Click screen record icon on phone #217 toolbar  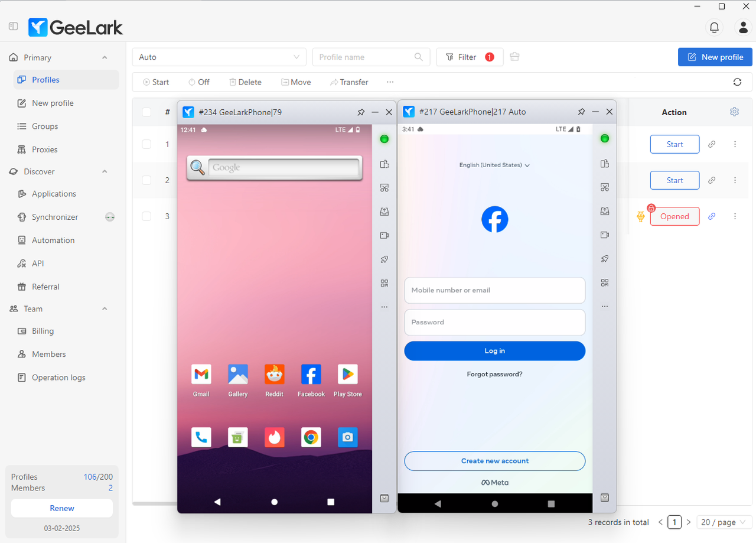point(605,235)
